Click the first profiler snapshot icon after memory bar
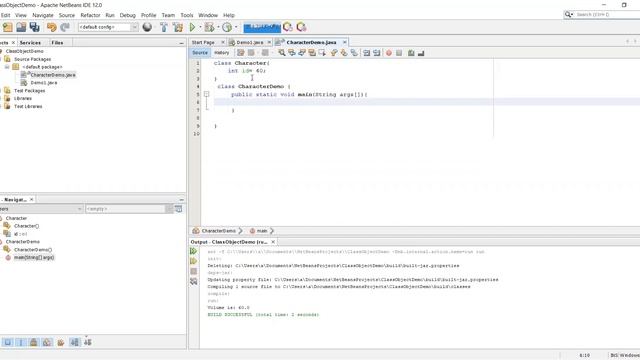 pos(288,27)
